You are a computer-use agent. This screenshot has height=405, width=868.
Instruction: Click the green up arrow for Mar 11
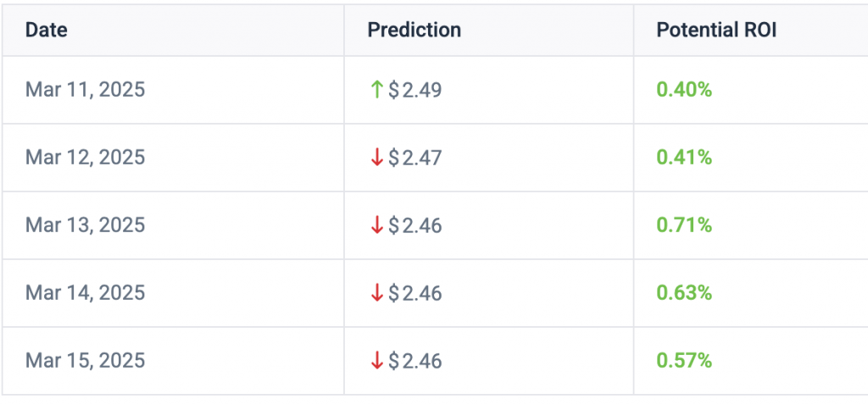pos(377,90)
